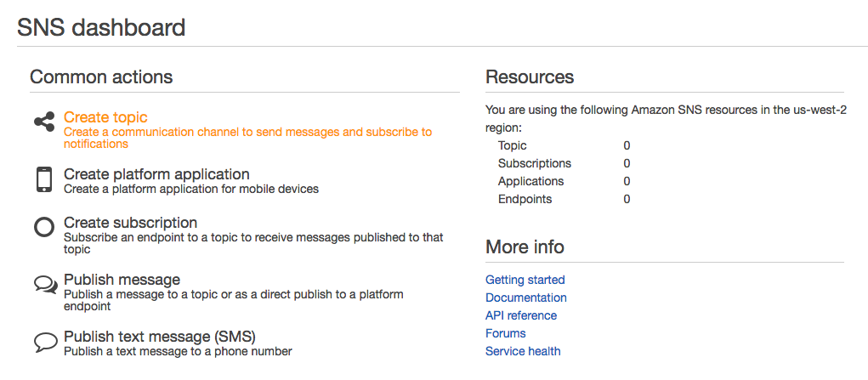
Task: Click the mobile phone icon for platform application
Action: pyautogui.click(x=44, y=179)
